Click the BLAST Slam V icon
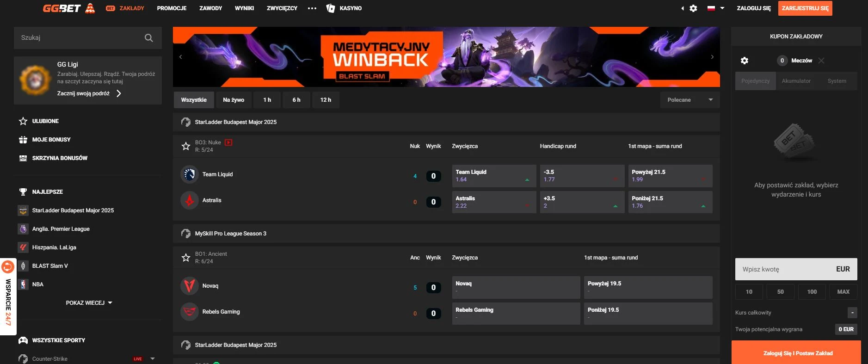Viewport: 868px width, 364px height. (23, 266)
